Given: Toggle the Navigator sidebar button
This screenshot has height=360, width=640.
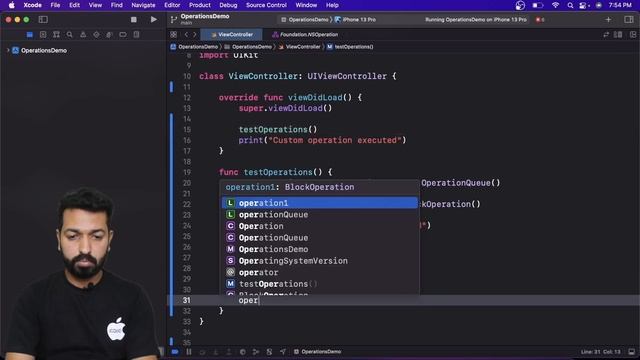Looking at the screenshot, I should (x=43, y=20).
